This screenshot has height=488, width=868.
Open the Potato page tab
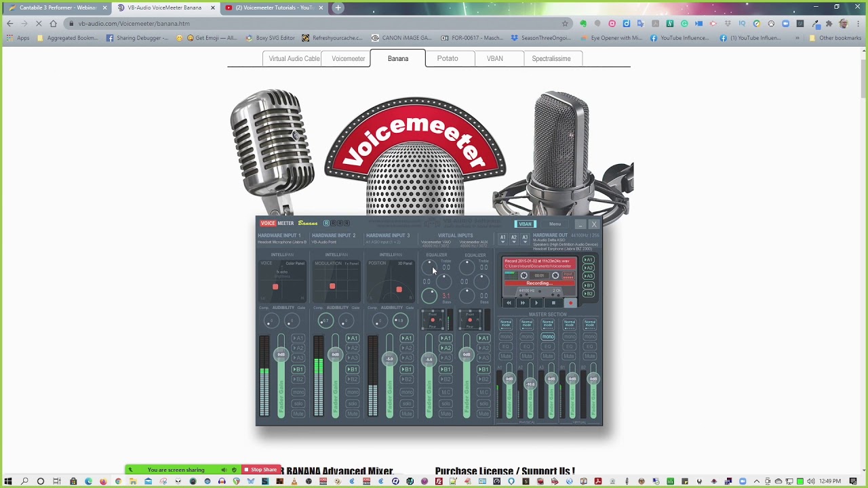pyautogui.click(x=448, y=58)
